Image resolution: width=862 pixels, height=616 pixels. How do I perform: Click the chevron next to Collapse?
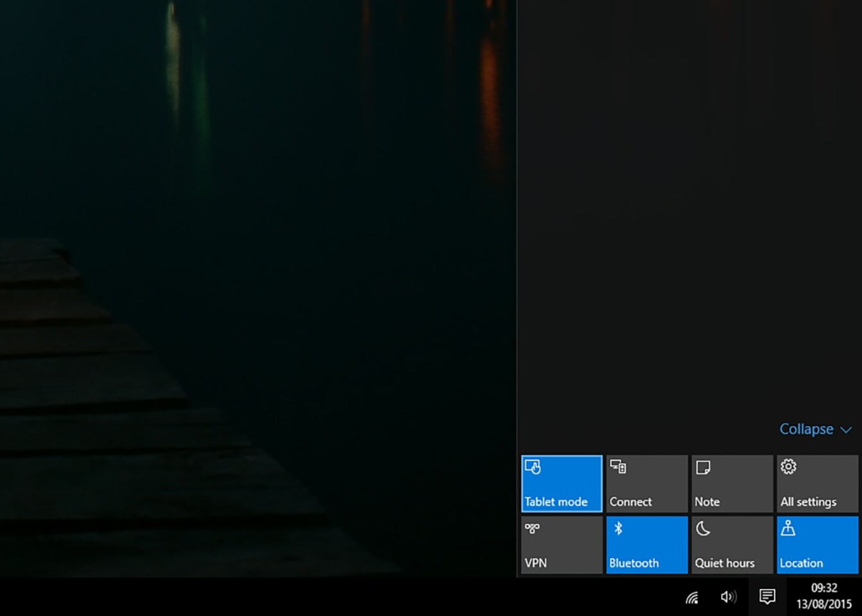[x=846, y=430]
